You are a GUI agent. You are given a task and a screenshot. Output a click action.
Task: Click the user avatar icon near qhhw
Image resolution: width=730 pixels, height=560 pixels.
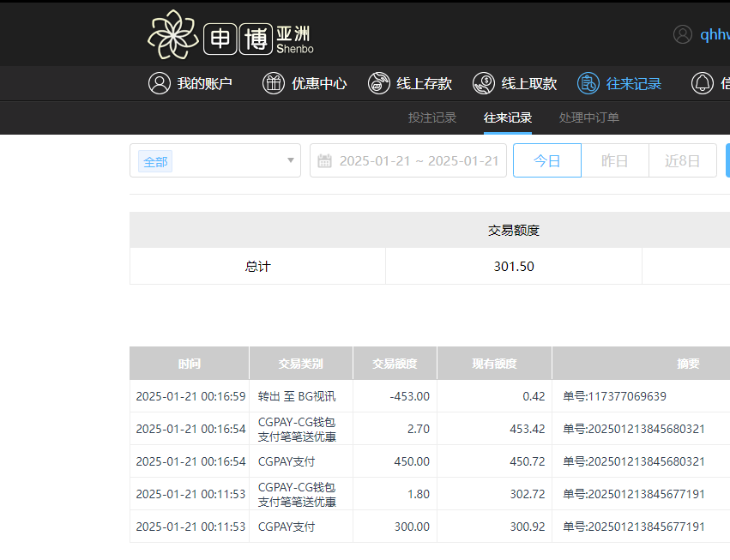pyautogui.click(x=682, y=34)
